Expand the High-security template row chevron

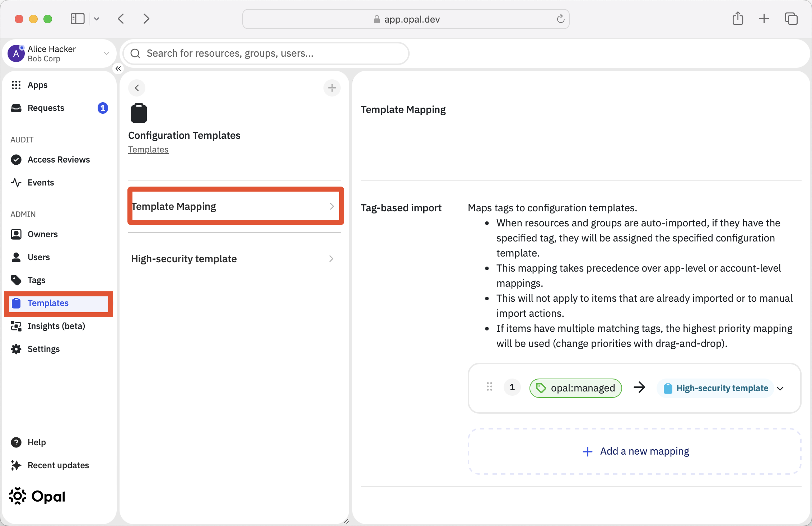(x=331, y=259)
